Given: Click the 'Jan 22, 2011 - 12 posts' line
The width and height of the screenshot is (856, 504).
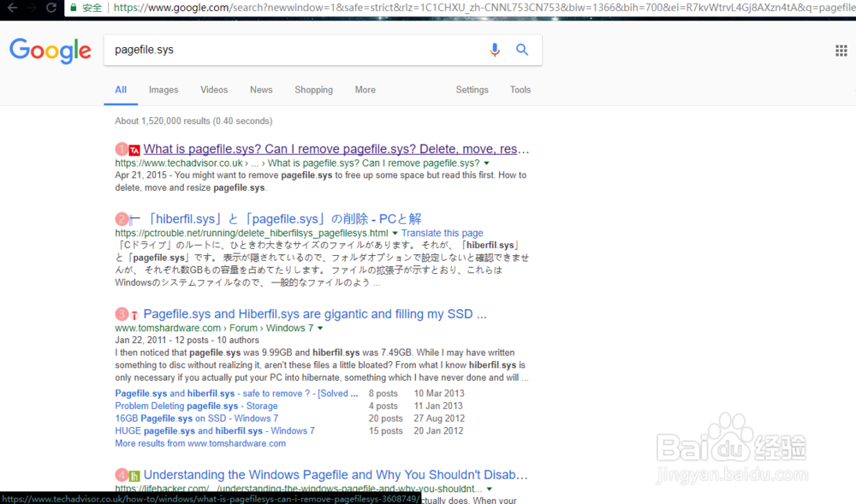Looking at the screenshot, I should [187, 341].
